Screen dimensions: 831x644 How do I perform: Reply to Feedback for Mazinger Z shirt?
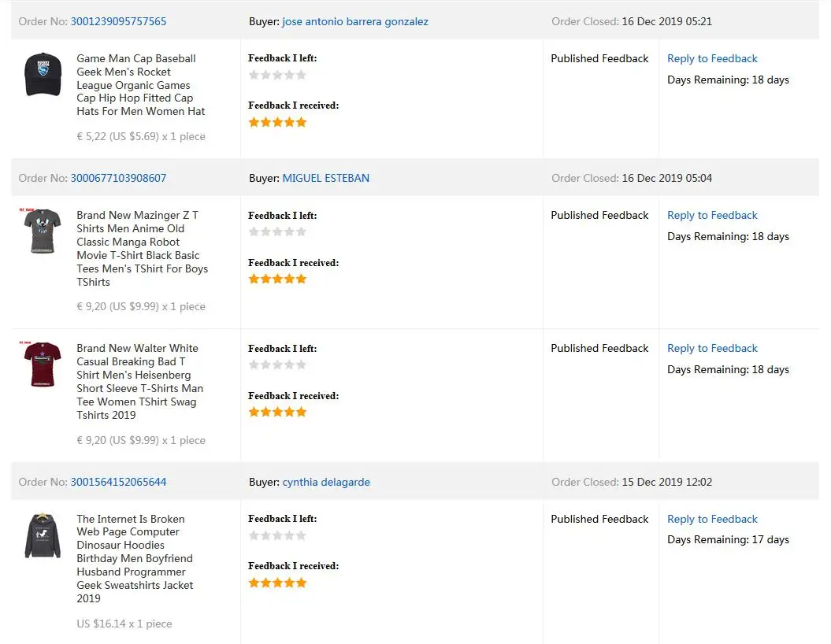click(x=712, y=215)
